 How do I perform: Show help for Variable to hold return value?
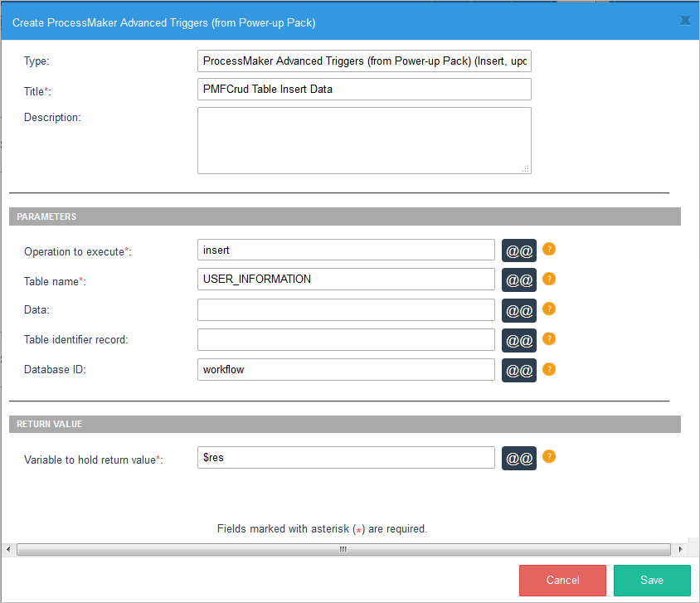[x=549, y=456]
